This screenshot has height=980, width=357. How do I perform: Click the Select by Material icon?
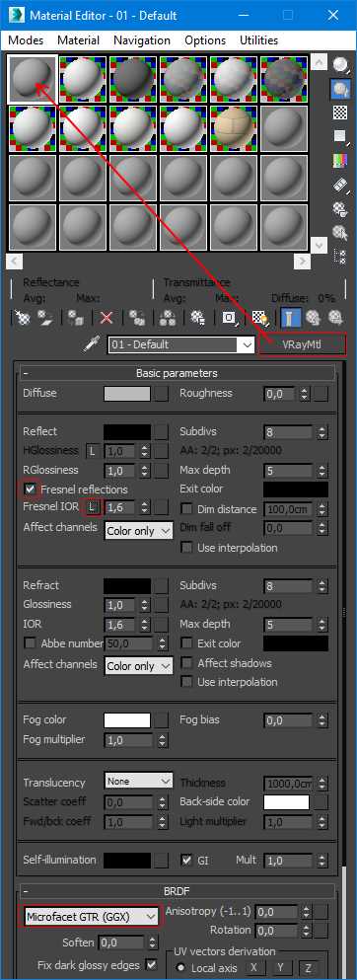click(x=340, y=233)
